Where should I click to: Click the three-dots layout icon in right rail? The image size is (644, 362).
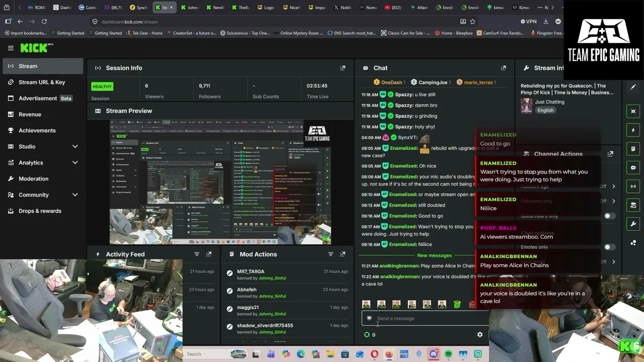(x=633, y=243)
